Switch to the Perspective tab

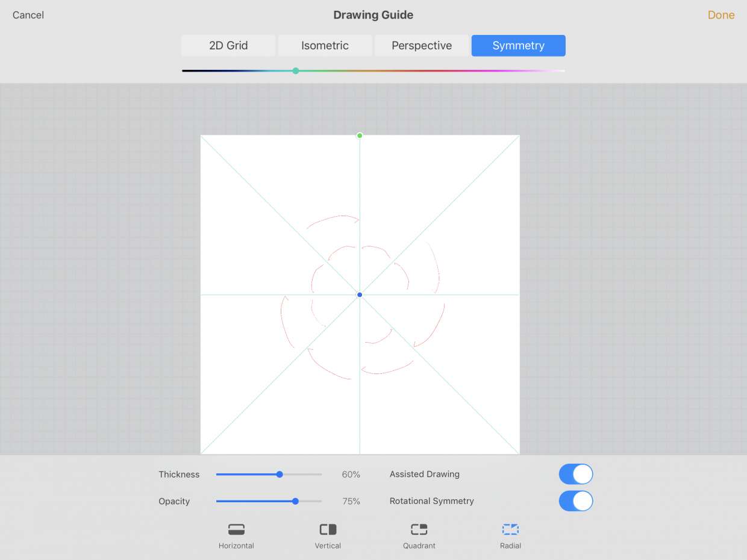(422, 46)
